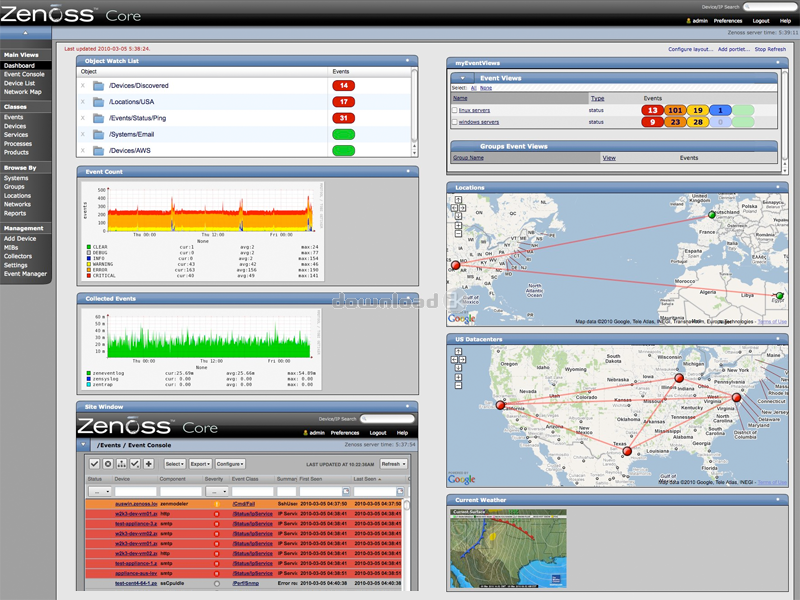Click the map/reclassify events icon in Site Window
Image resolution: width=800 pixels, height=600 pixels.
click(121, 464)
